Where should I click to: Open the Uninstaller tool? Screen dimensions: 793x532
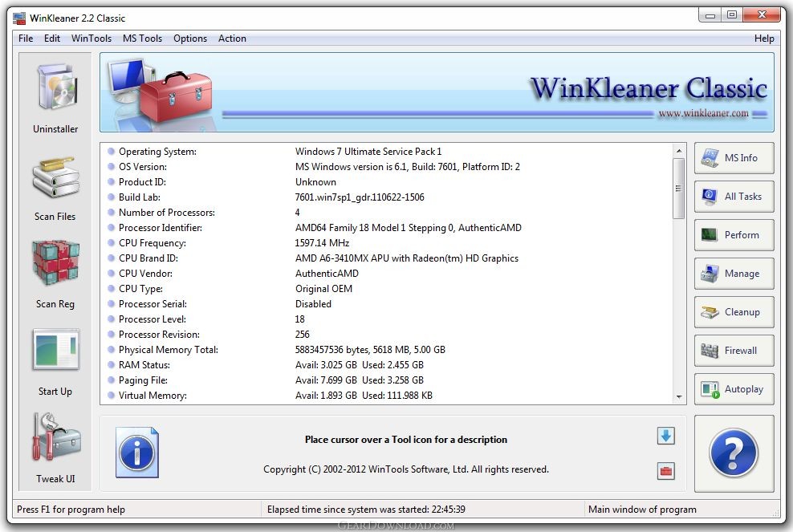pyautogui.click(x=55, y=98)
